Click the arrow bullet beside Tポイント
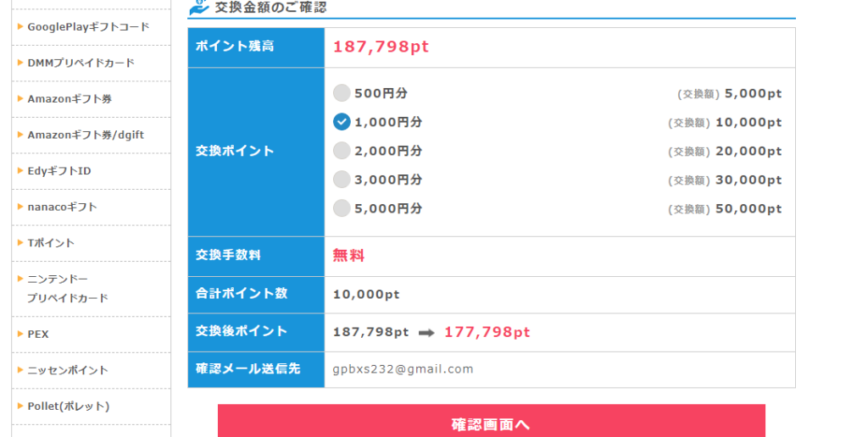The image size is (868, 437). (20, 242)
